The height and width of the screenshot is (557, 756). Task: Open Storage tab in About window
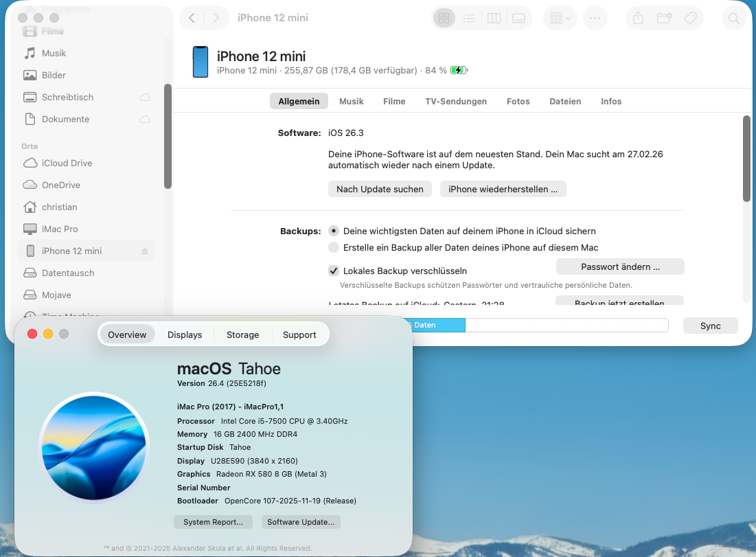(x=242, y=334)
